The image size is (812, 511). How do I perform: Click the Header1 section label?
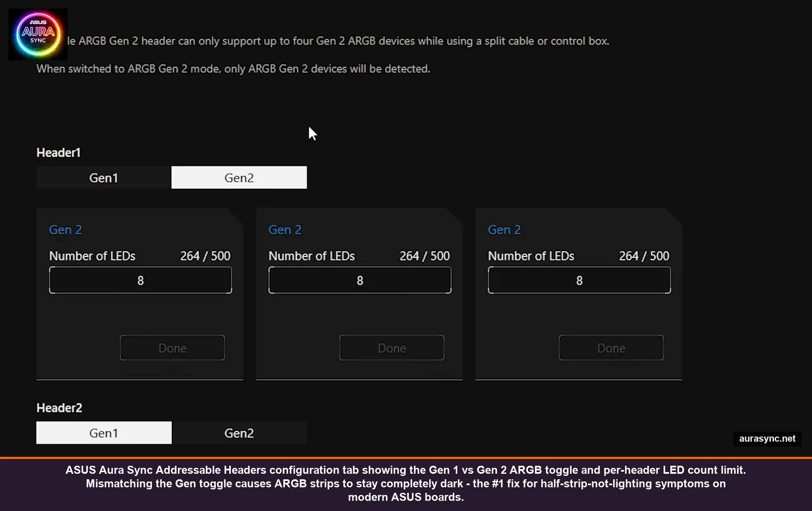tap(58, 152)
